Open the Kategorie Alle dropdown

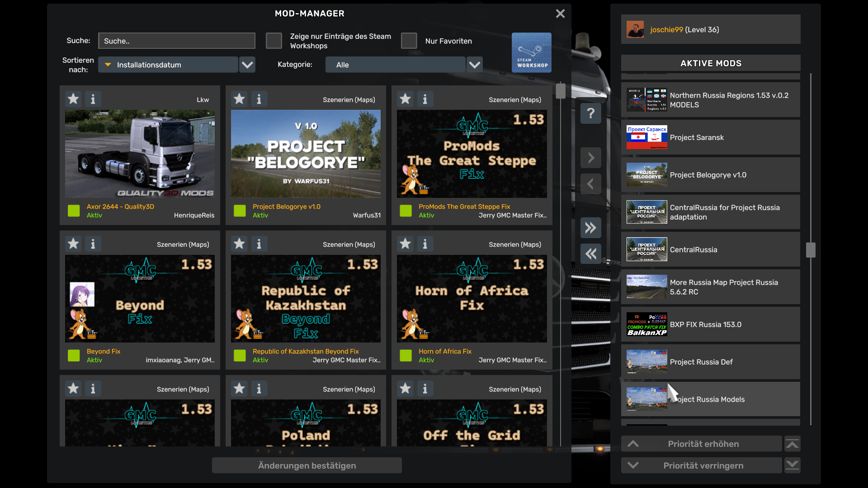[396, 65]
